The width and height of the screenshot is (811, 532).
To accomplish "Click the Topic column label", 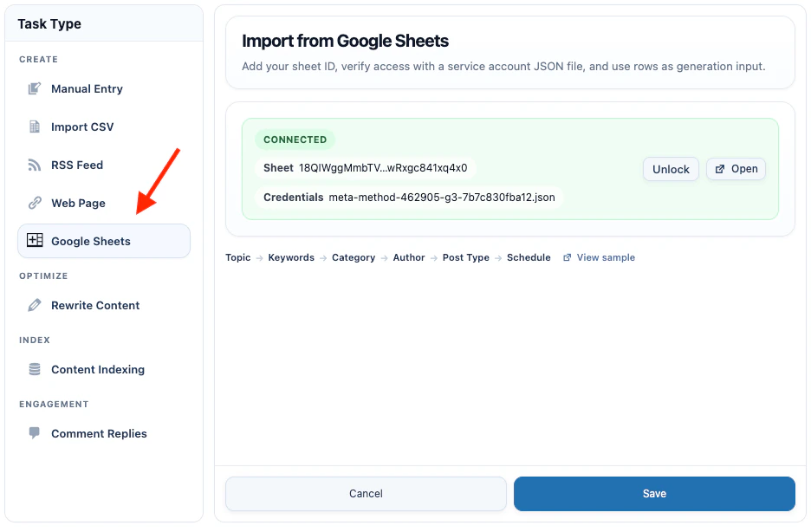I will coord(238,257).
